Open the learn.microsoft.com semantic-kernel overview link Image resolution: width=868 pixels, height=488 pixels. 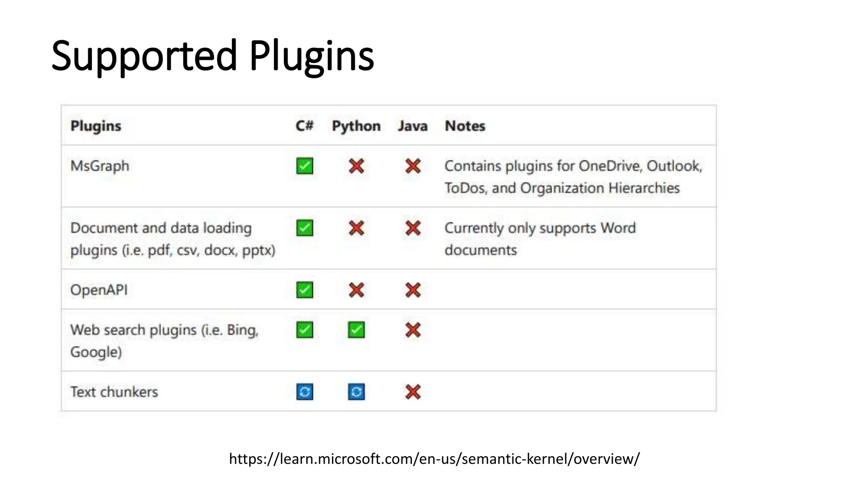[x=434, y=459]
